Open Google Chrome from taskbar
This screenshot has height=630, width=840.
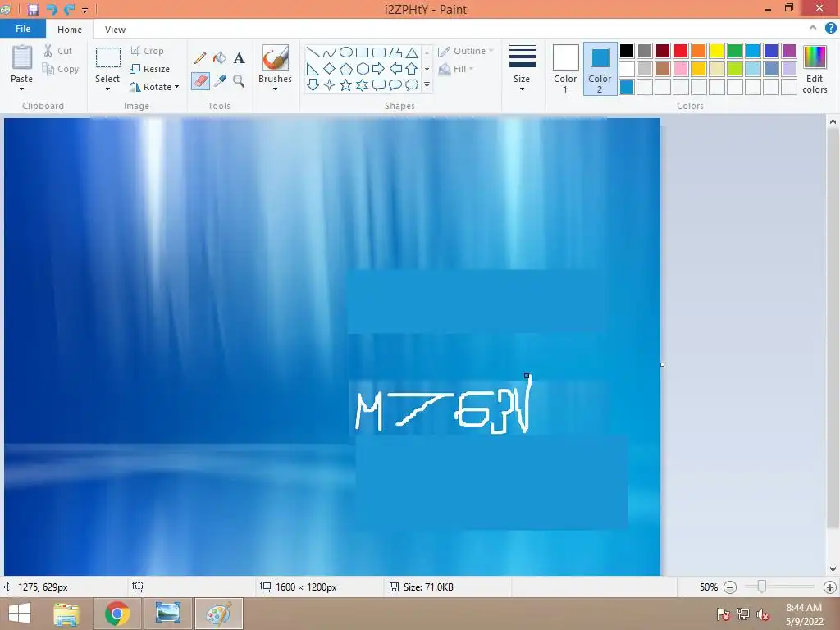point(117,614)
